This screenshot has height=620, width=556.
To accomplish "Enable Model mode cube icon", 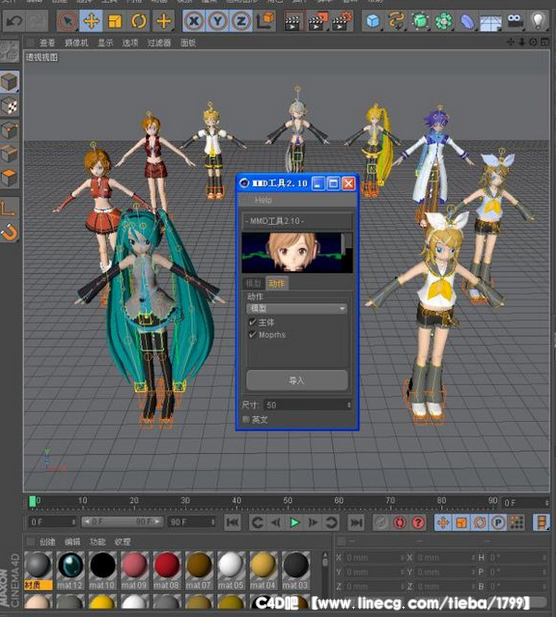I will click(x=9, y=82).
